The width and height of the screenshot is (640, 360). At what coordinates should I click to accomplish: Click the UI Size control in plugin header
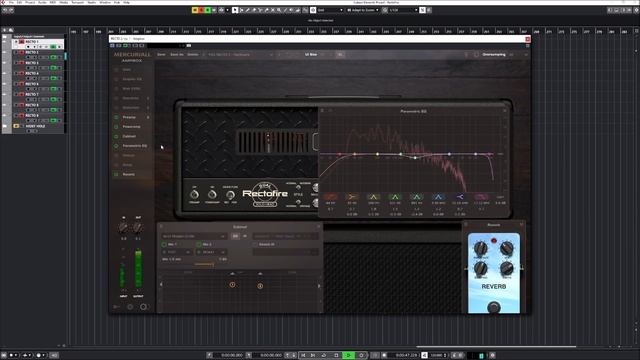coord(311,54)
